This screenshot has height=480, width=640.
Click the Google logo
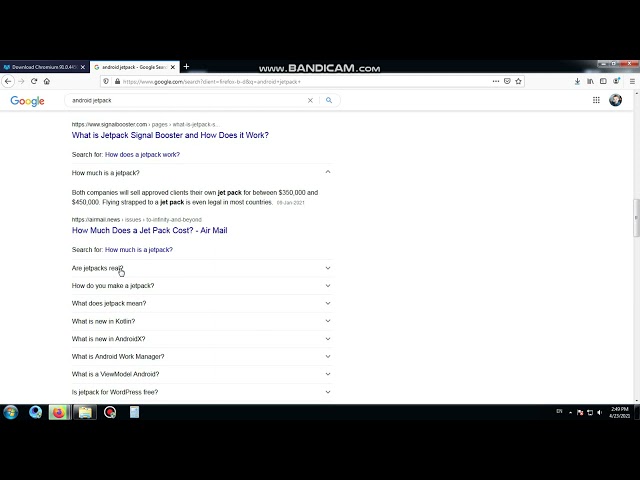(x=27, y=101)
